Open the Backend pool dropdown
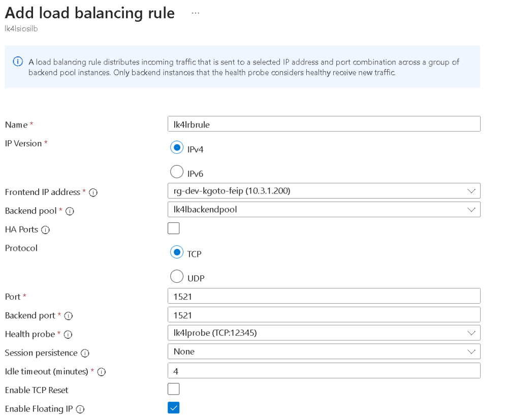The height and width of the screenshot is (420, 508). coord(324,209)
